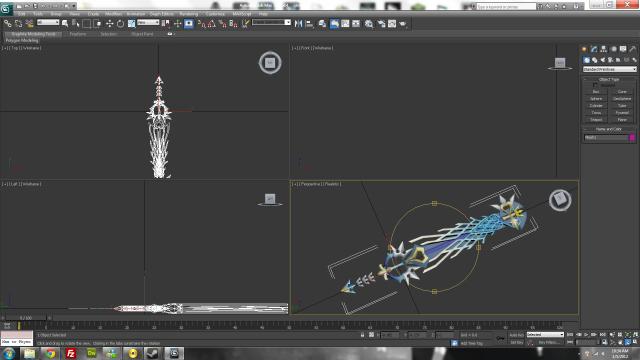Image resolution: width=640 pixels, height=360 pixels.
Task: Open the Modify panel tab
Action: click(594, 49)
